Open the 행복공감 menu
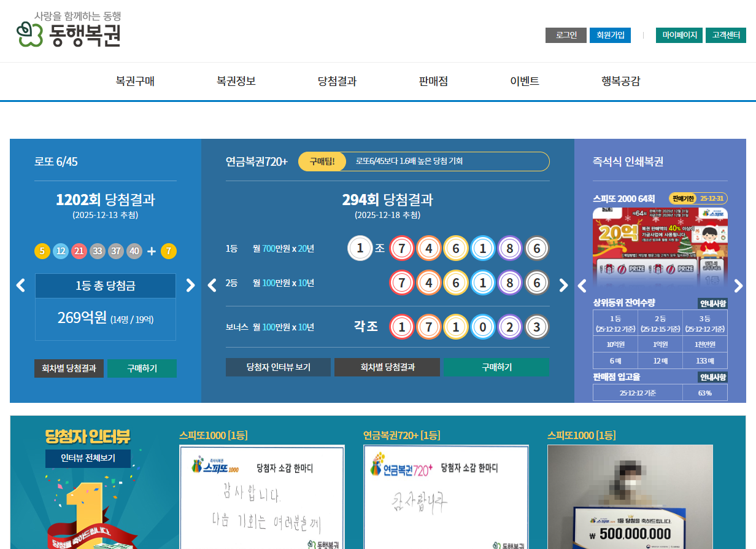The image size is (756, 549). click(x=622, y=80)
